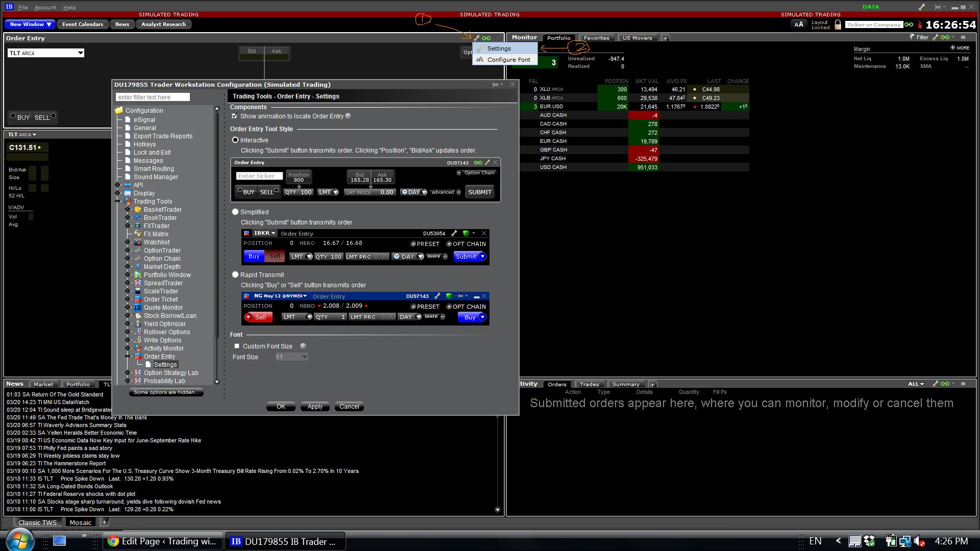Click OK in configuration dialog
Screen dimensions: 980x551
(x=281, y=407)
